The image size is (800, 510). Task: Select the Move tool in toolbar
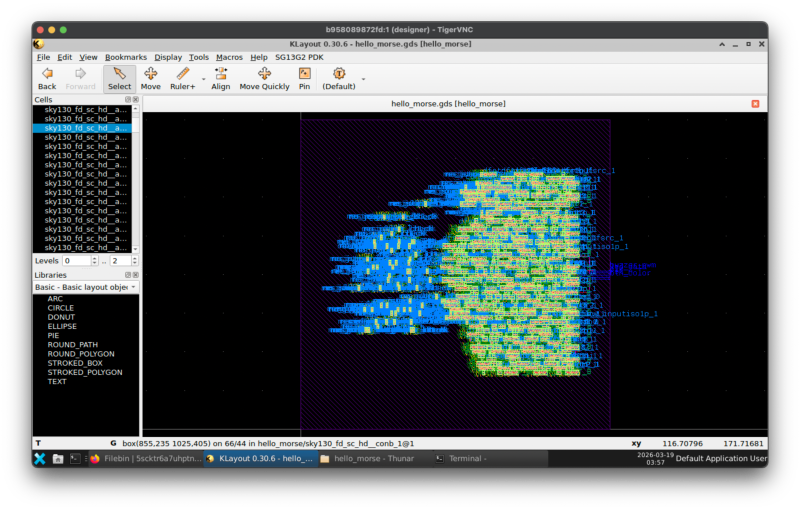pyautogui.click(x=150, y=79)
